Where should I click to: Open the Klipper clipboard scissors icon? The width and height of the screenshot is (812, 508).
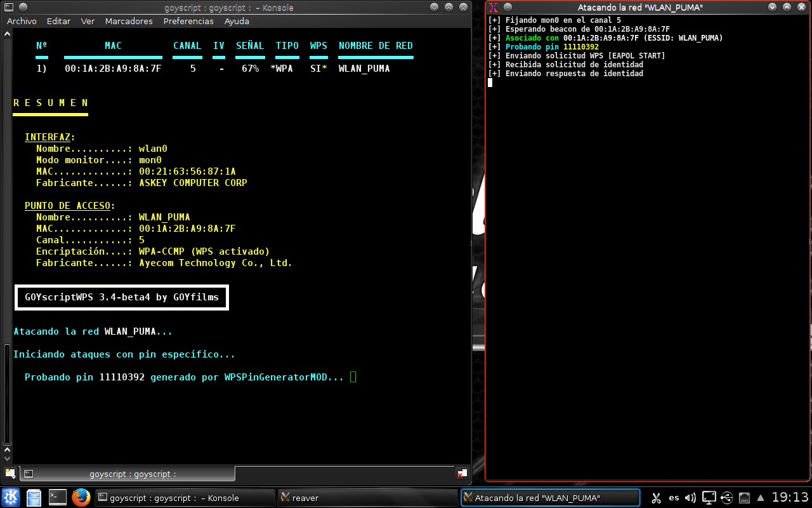click(656, 498)
